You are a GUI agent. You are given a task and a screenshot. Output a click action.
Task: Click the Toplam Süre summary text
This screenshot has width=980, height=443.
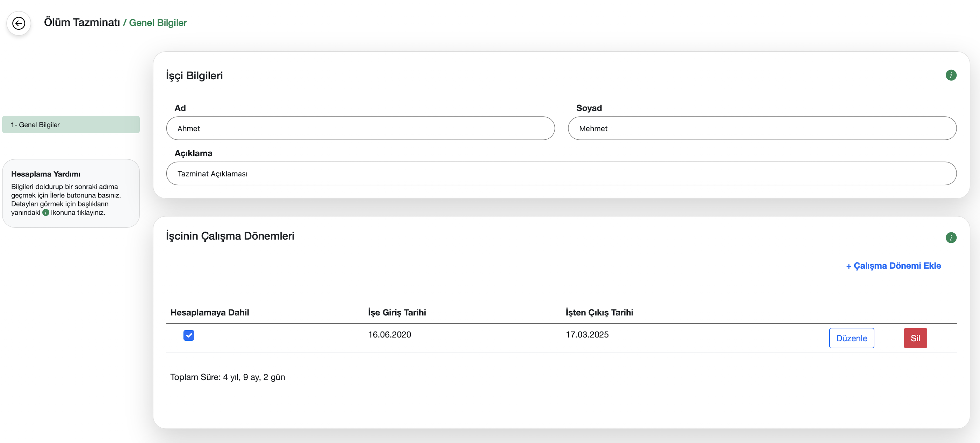coord(228,377)
